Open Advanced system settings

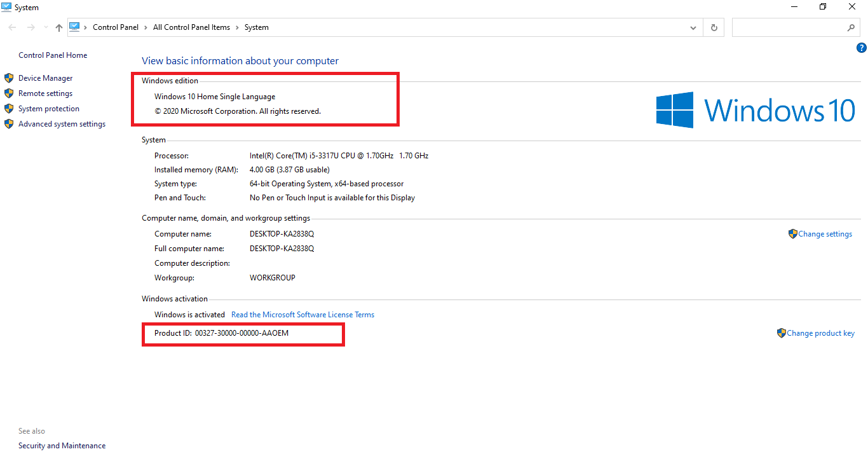62,124
